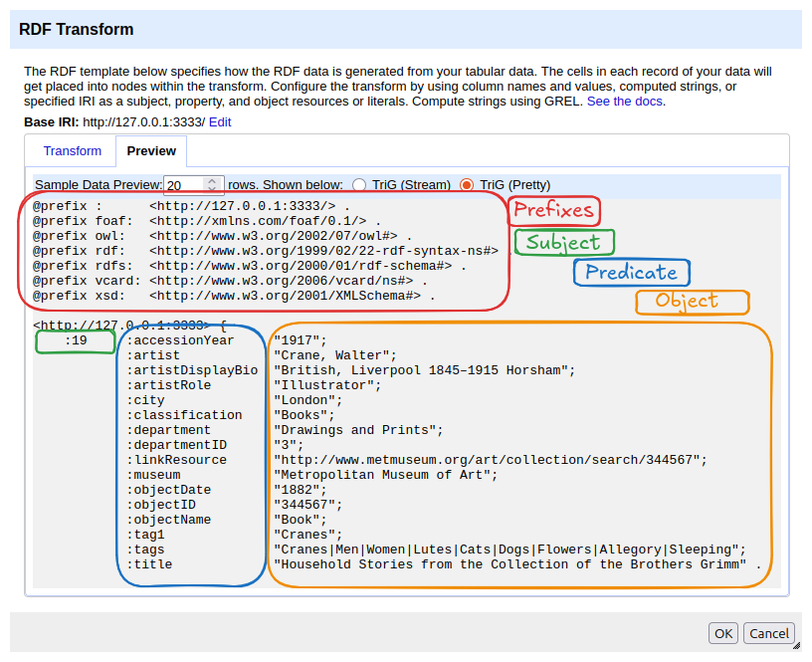Click the metmuseum.org link resource value
This screenshot has width=812, height=662.
(x=491, y=460)
